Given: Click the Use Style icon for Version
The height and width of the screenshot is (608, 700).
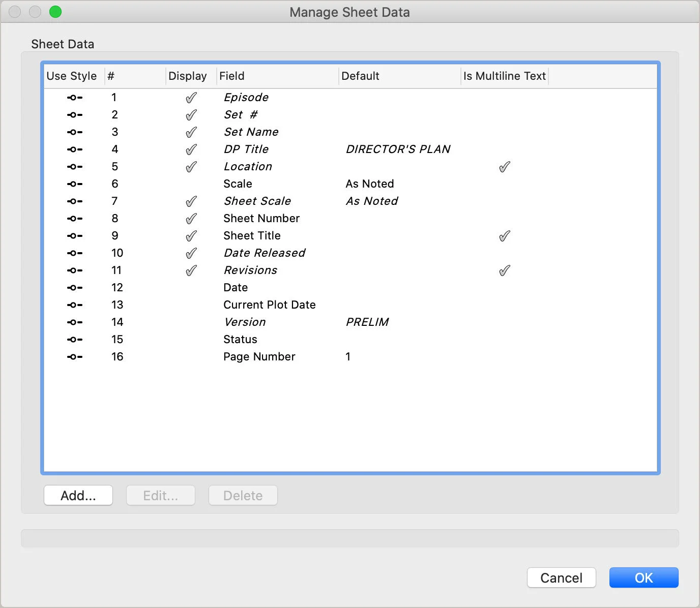Looking at the screenshot, I should [x=74, y=322].
